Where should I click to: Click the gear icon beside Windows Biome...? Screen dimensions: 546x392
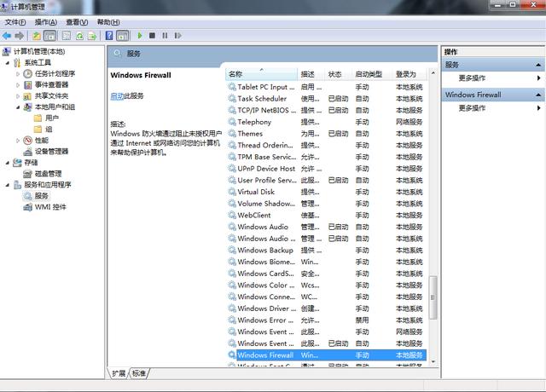[x=232, y=262]
